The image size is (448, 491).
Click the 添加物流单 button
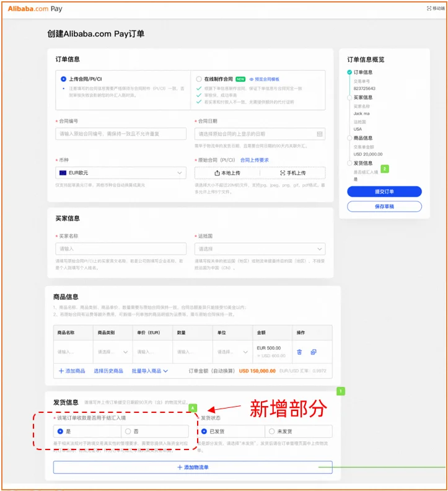click(x=193, y=467)
